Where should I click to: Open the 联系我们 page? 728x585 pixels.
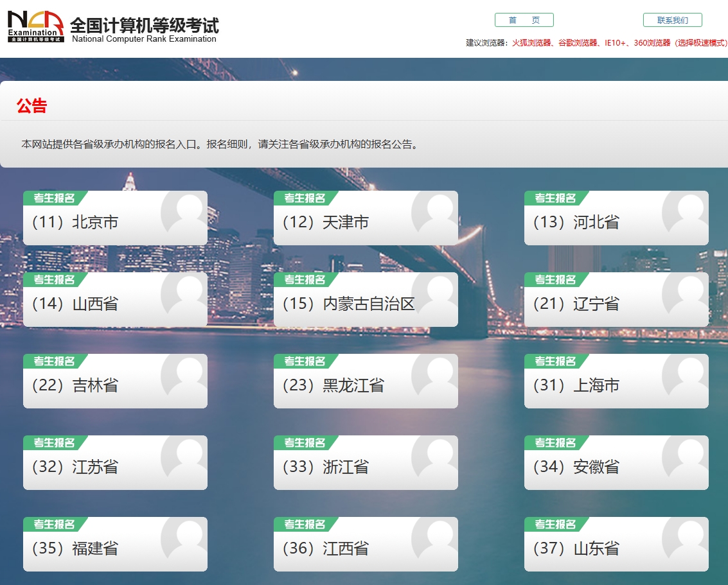pyautogui.click(x=673, y=19)
